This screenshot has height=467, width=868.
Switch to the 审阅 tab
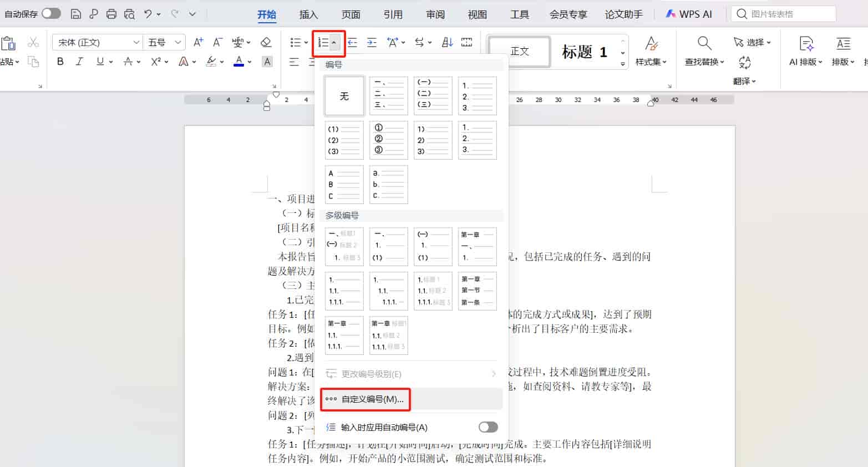pos(435,14)
